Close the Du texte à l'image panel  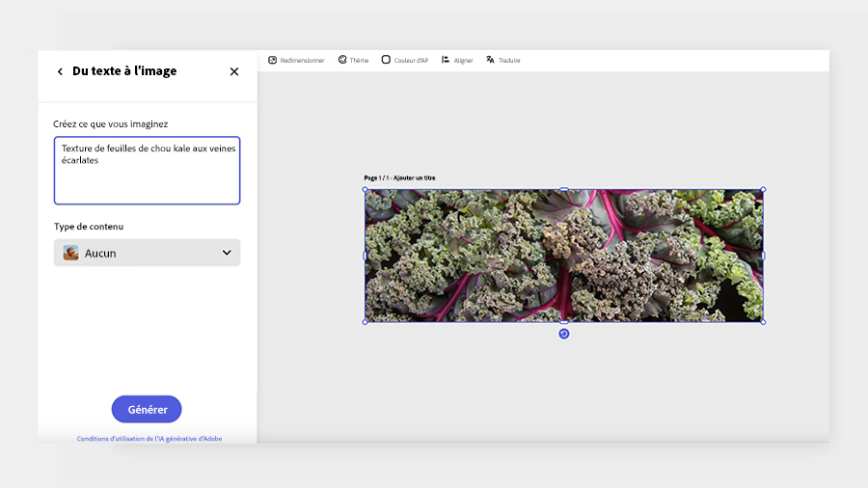pyautogui.click(x=234, y=71)
